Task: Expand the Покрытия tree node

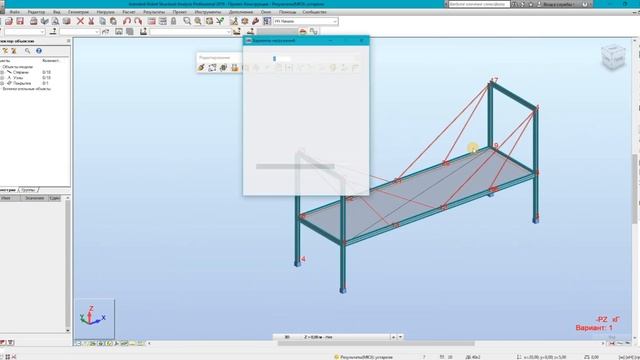Action: tap(2, 83)
